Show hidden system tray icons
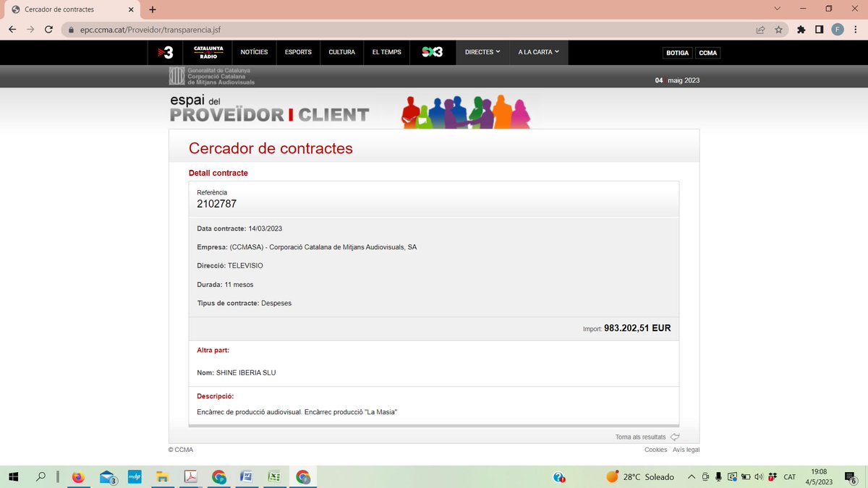868x488 pixels. pos(692,477)
